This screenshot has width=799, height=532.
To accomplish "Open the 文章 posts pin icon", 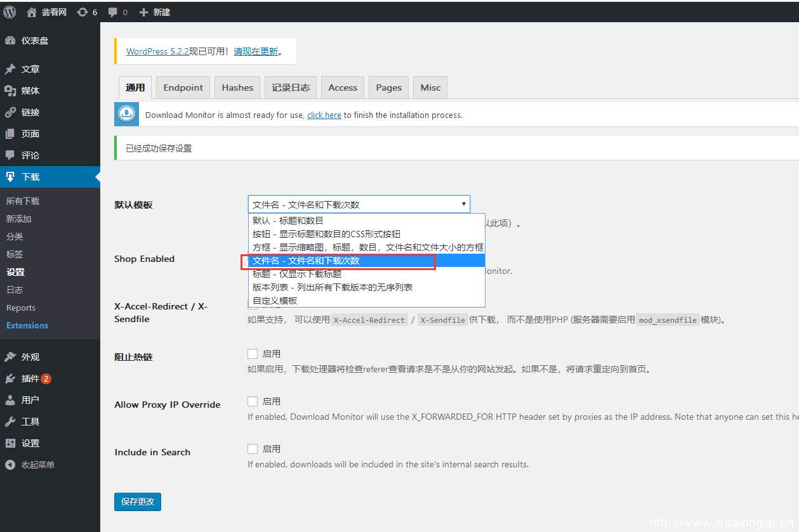I will click(x=10, y=69).
